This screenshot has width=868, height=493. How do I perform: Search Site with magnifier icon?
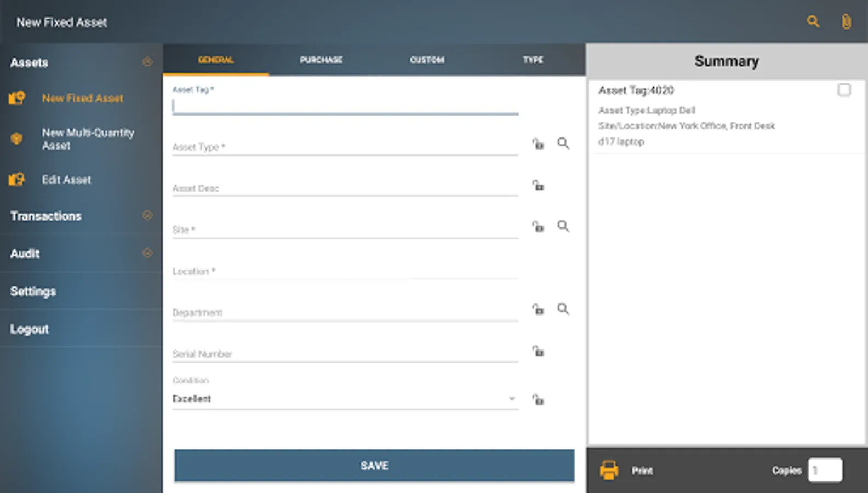pos(563,226)
